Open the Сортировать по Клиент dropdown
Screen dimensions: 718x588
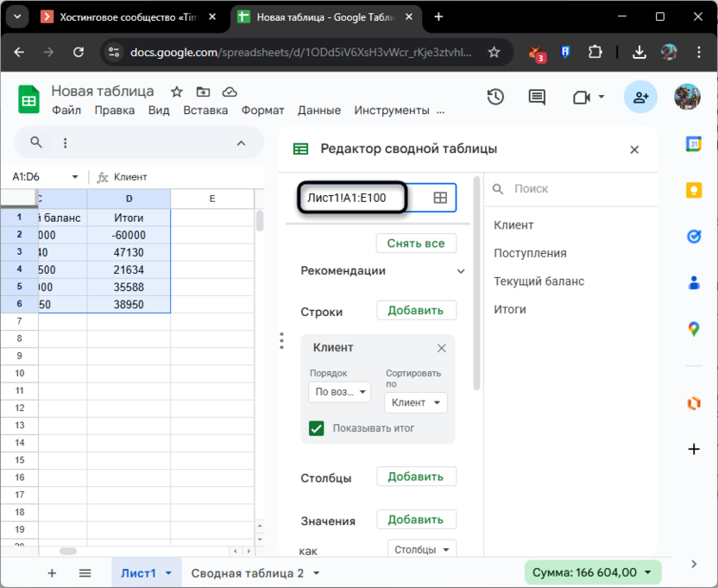pyautogui.click(x=416, y=402)
